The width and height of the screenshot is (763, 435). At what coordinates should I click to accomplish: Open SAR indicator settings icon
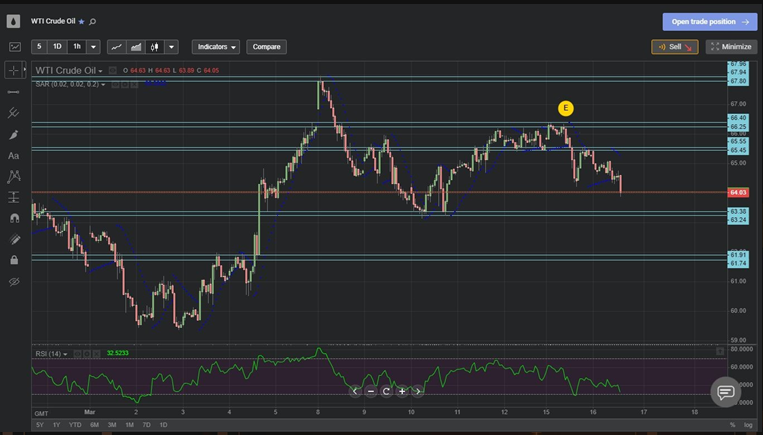(x=125, y=85)
